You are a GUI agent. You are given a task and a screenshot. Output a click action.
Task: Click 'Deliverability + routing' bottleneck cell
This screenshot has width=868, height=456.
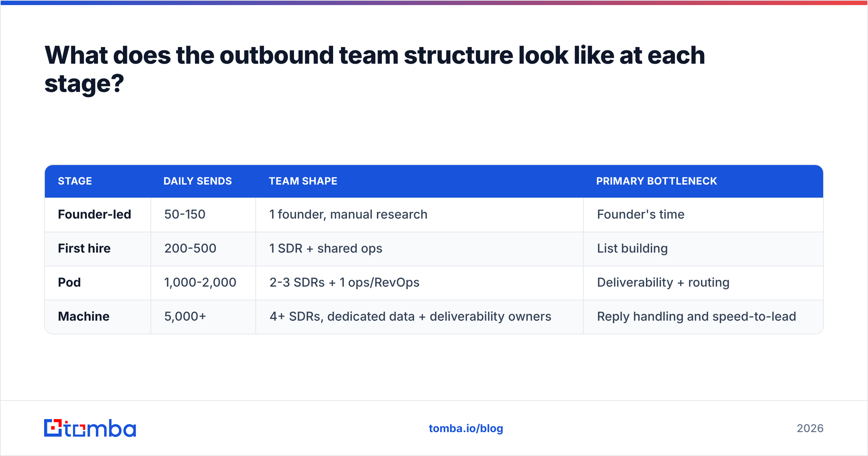click(x=703, y=283)
